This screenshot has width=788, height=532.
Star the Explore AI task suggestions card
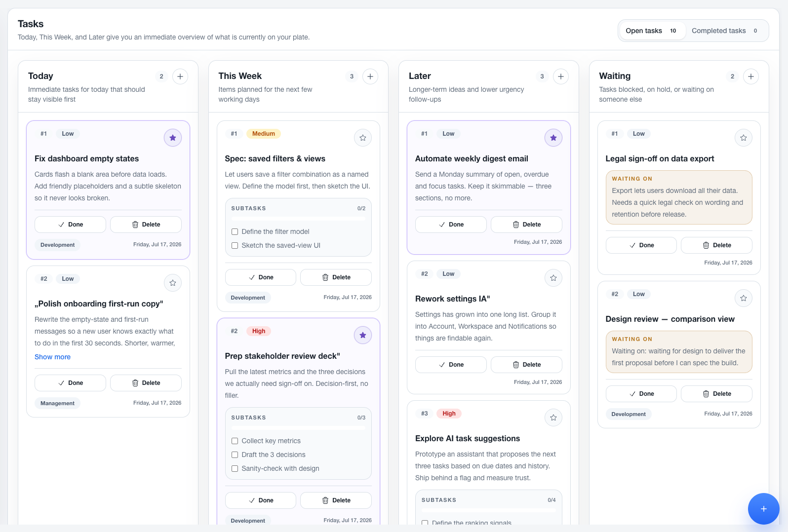[553, 418]
